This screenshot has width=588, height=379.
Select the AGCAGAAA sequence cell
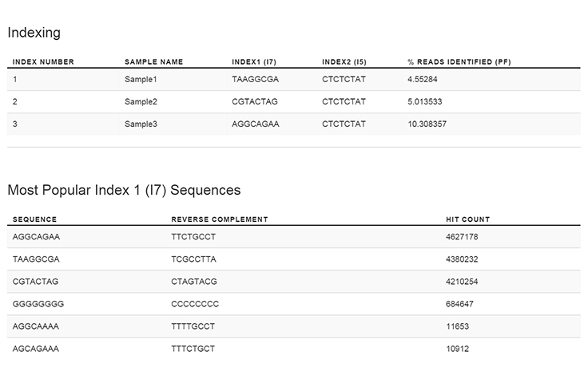tap(35, 349)
